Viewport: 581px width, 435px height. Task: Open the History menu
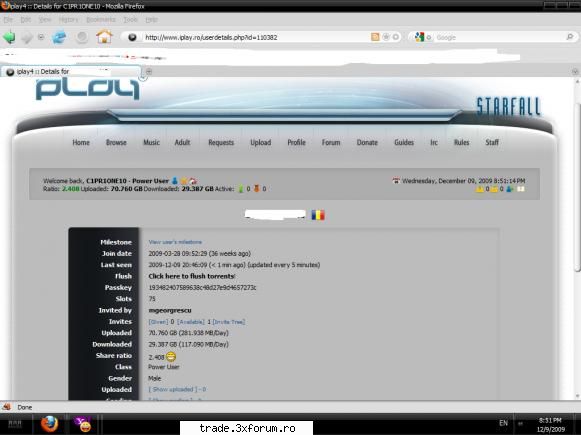click(69, 20)
